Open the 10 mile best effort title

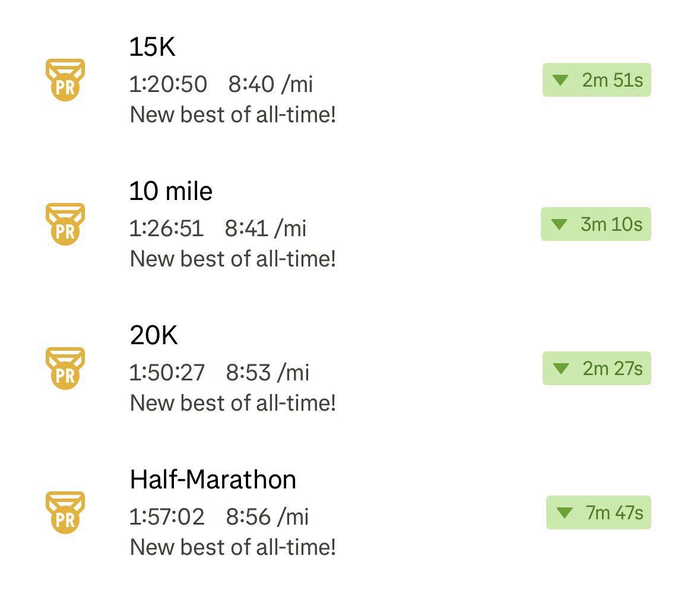tap(171, 191)
